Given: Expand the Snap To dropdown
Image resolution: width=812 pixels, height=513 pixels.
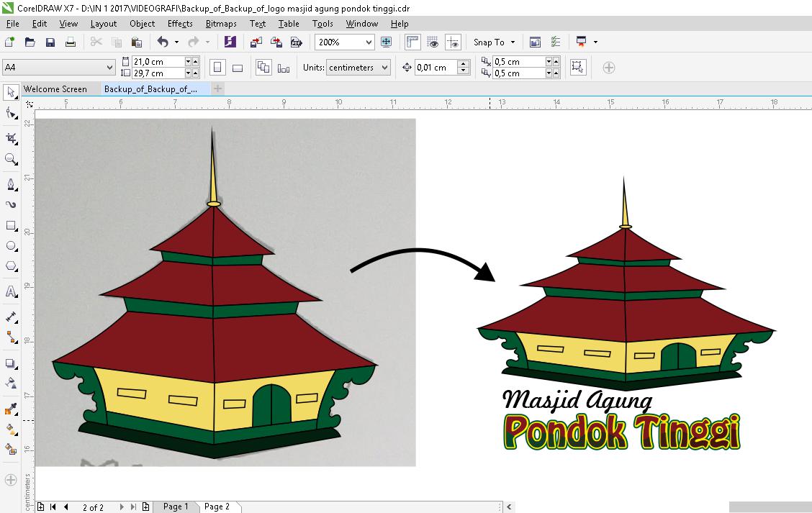Looking at the screenshot, I should pyautogui.click(x=513, y=42).
